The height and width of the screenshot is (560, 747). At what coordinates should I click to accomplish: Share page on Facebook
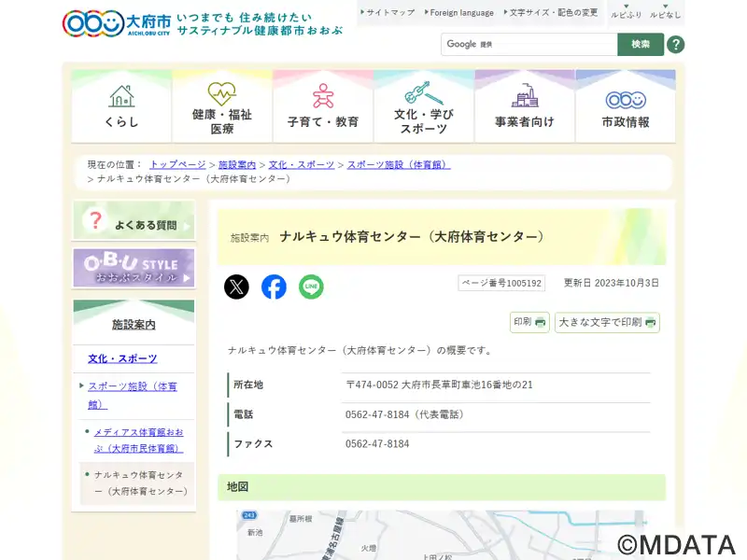coord(274,287)
